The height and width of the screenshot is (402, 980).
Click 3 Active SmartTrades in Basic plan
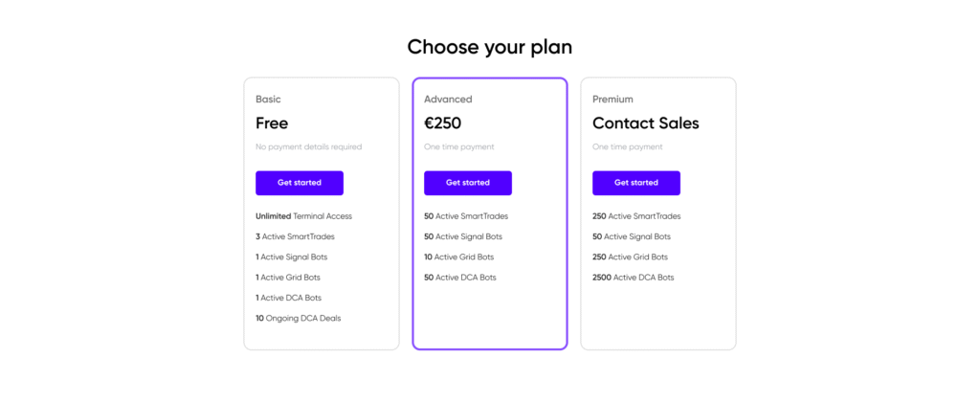pos(295,237)
